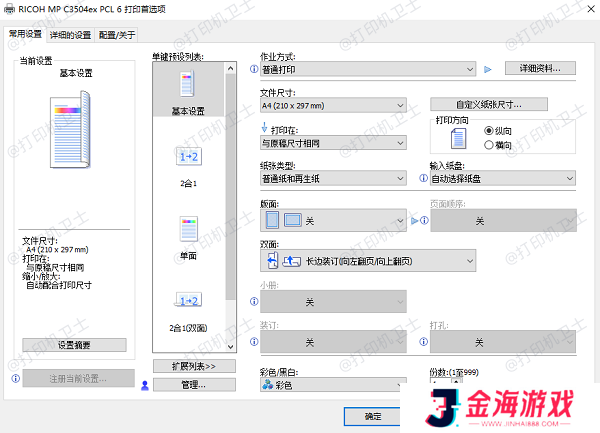The image size is (600, 433).
Task: Open the 输入纸盘 dropdown
Action: (x=503, y=178)
